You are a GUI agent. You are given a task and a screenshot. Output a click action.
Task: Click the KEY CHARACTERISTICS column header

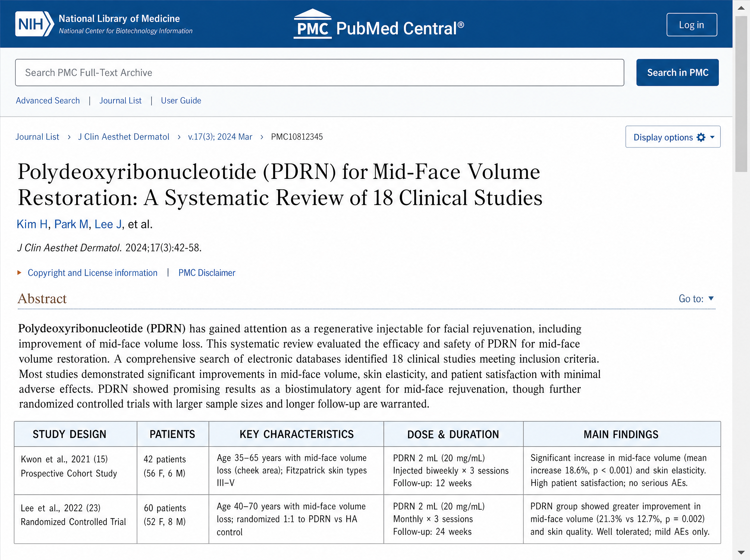297,434
